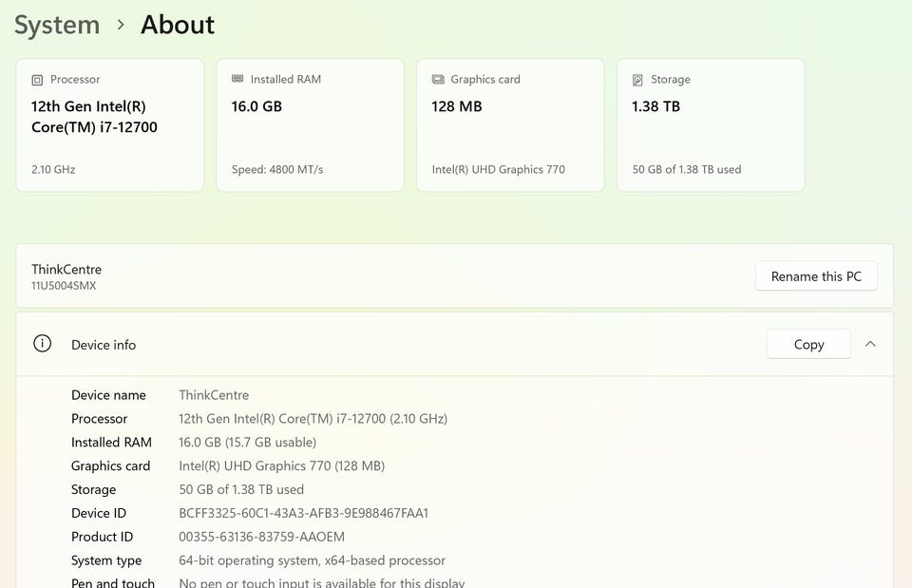Click the No pen or touch input value
Viewport: 912px width, 588px height.
point(322,582)
